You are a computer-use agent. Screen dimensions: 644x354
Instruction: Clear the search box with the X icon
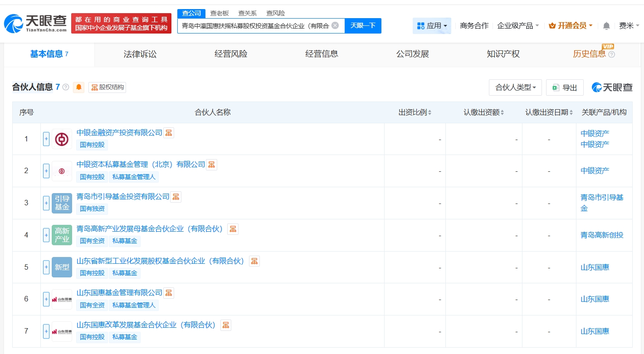click(x=335, y=25)
